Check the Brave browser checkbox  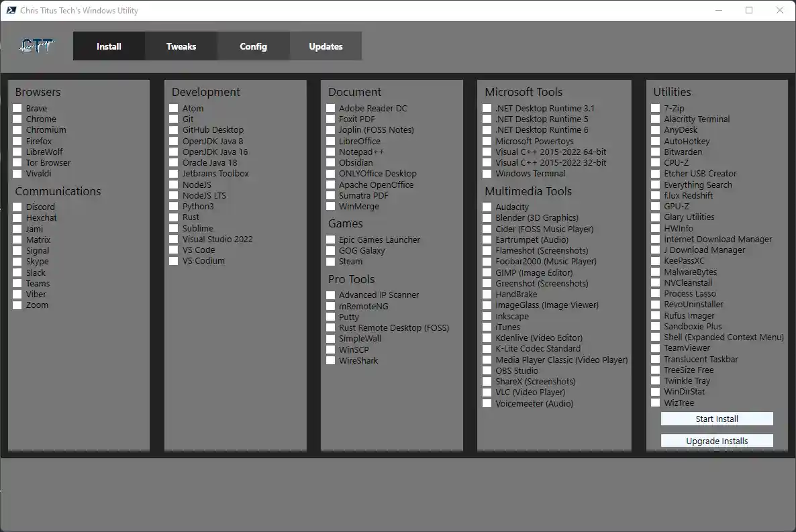point(17,109)
